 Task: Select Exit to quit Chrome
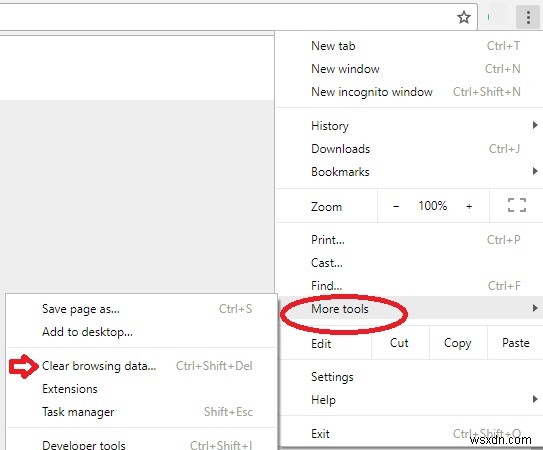pos(410,433)
